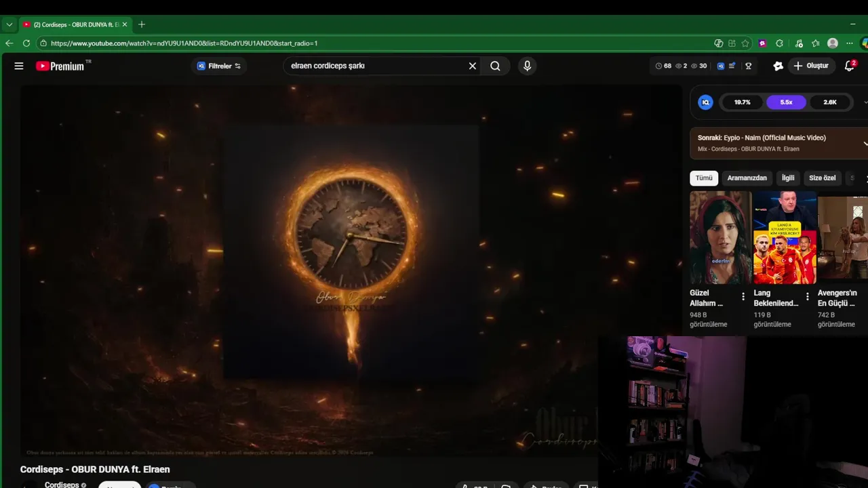Click the video title 'Cordiseps - OBUR DUNYA ft. Elraen'
Viewport: 868px width, 488px height.
click(x=95, y=469)
